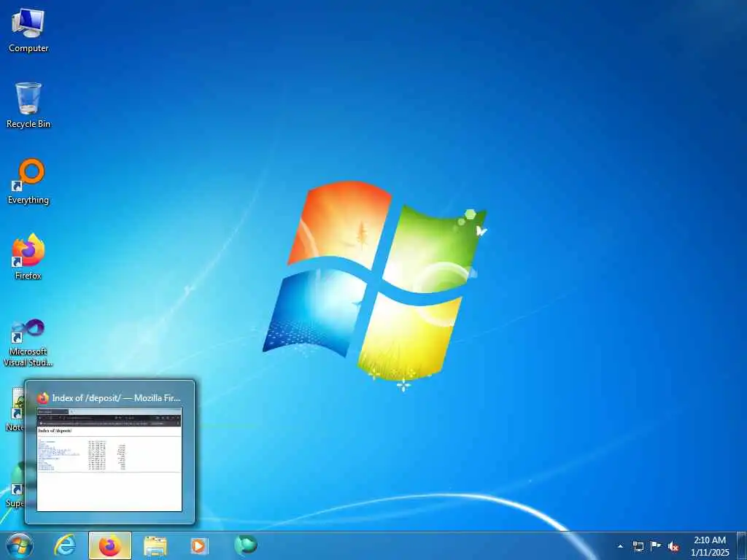
Task: Click the Firefox logo in the preview header
Action: (43, 397)
